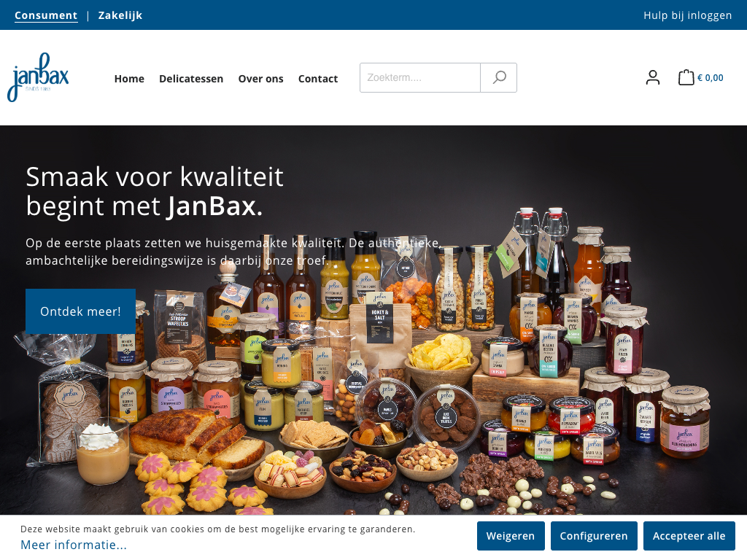747x560 pixels.
Task: Open the Contact page
Action: pos(318,79)
